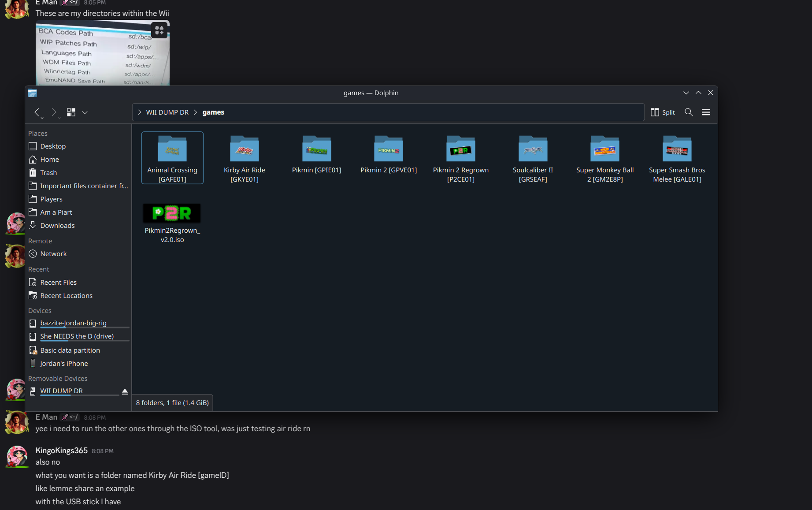Image resolution: width=812 pixels, height=510 pixels.
Task: Open Recent Files in the sidebar
Action: tap(58, 282)
